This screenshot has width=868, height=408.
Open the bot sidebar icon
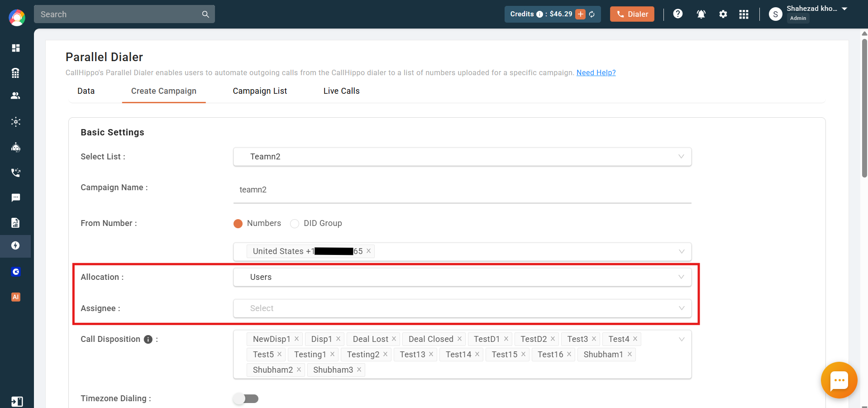click(x=16, y=147)
